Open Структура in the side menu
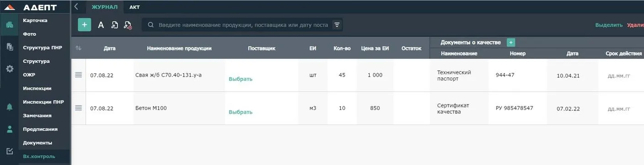644x165 pixels. 36,61
